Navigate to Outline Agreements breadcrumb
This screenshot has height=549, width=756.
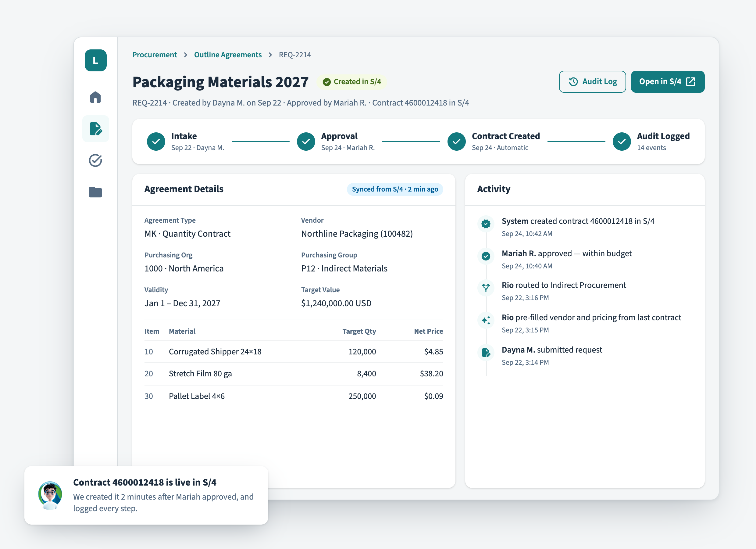[x=228, y=55]
